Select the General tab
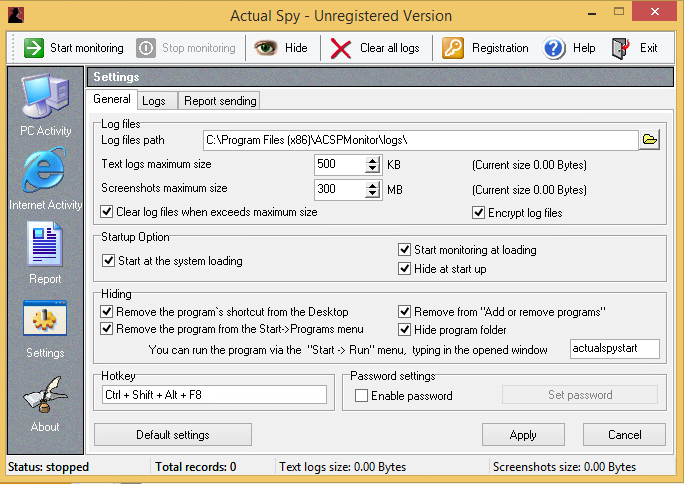Screen dimensions: 684x484 click(112, 99)
